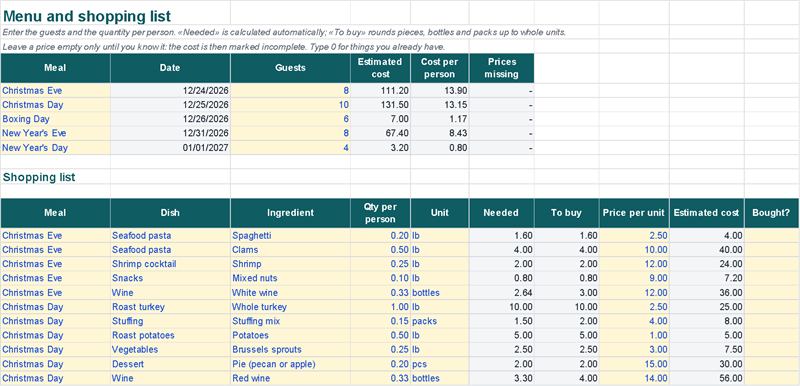The image size is (800, 386).
Task: Select the Shrimp ingredient cell
Action: click(x=290, y=264)
